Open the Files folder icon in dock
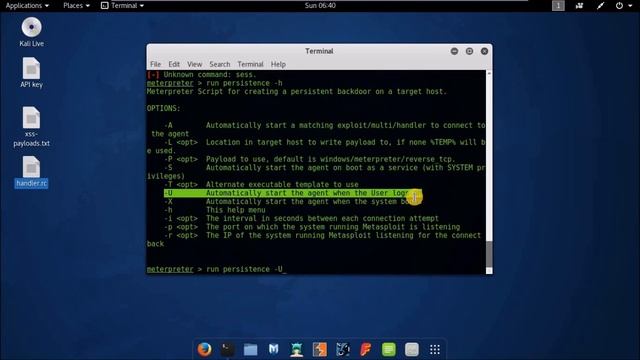 tap(250, 349)
